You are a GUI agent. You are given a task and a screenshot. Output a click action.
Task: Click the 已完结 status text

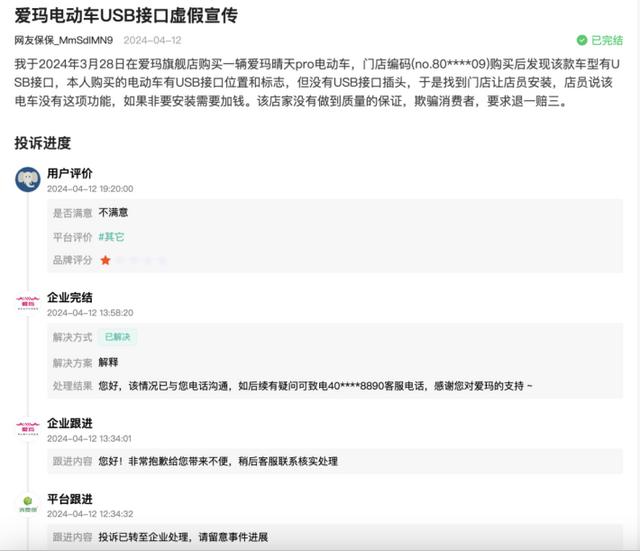point(607,40)
